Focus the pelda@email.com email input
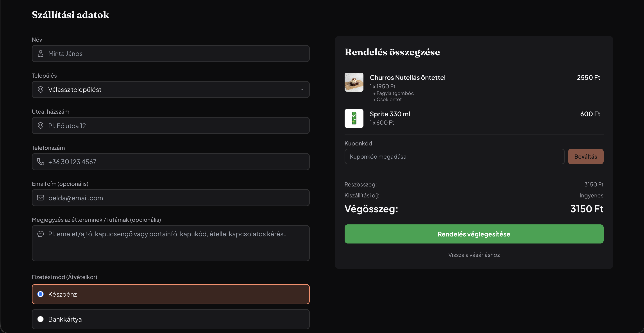The width and height of the screenshot is (644, 333). pos(171,198)
